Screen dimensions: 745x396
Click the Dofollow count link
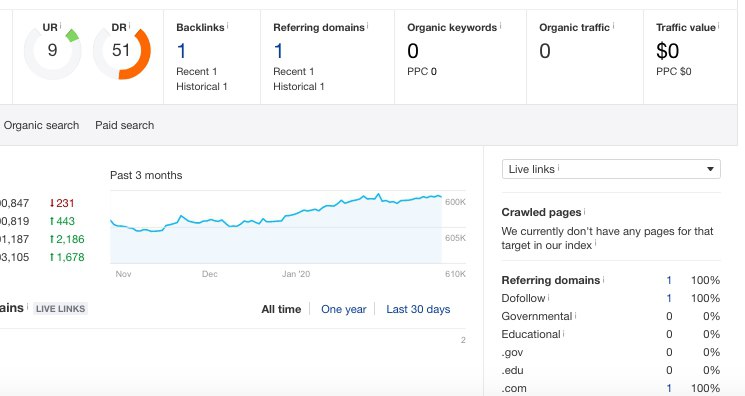[669, 299]
